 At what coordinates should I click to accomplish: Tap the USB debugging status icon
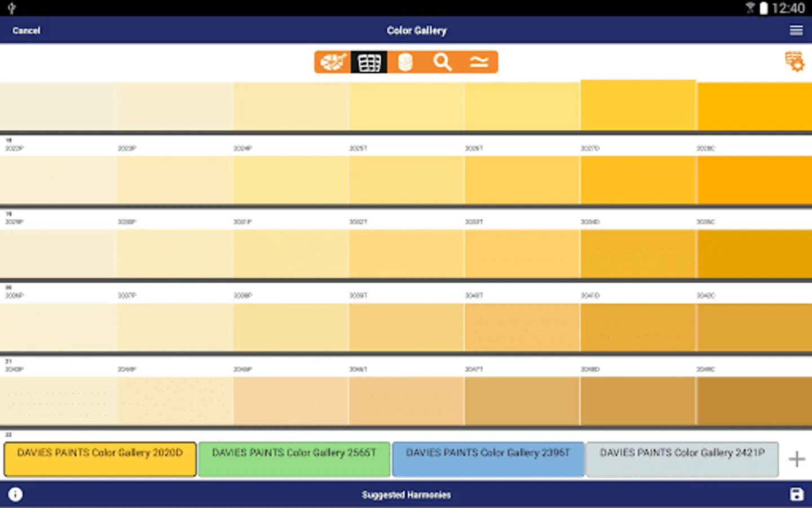tap(11, 8)
